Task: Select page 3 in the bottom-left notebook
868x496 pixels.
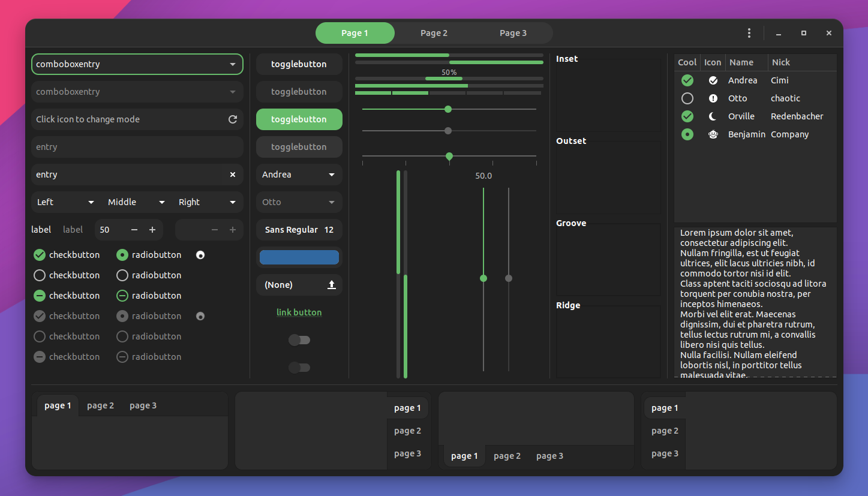Action: pyautogui.click(x=143, y=405)
